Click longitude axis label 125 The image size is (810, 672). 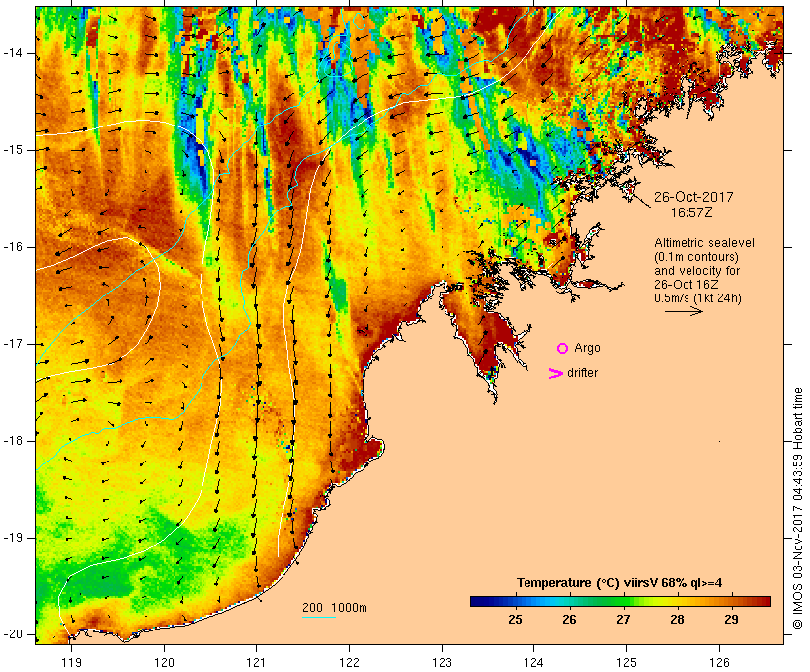(627, 662)
